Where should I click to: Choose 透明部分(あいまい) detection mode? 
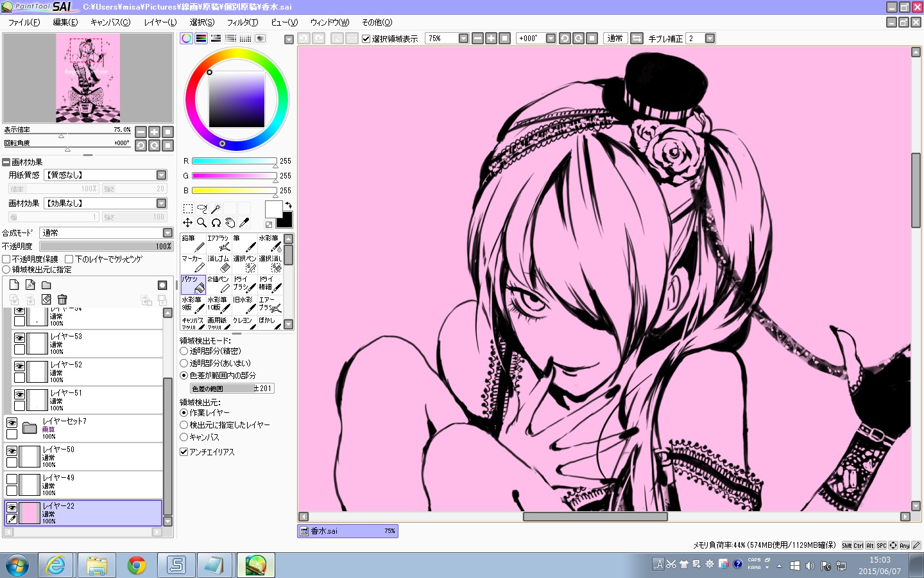[184, 363]
